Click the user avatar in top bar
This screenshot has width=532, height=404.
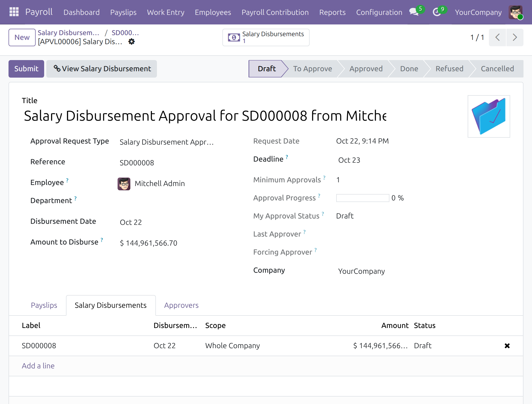516,12
